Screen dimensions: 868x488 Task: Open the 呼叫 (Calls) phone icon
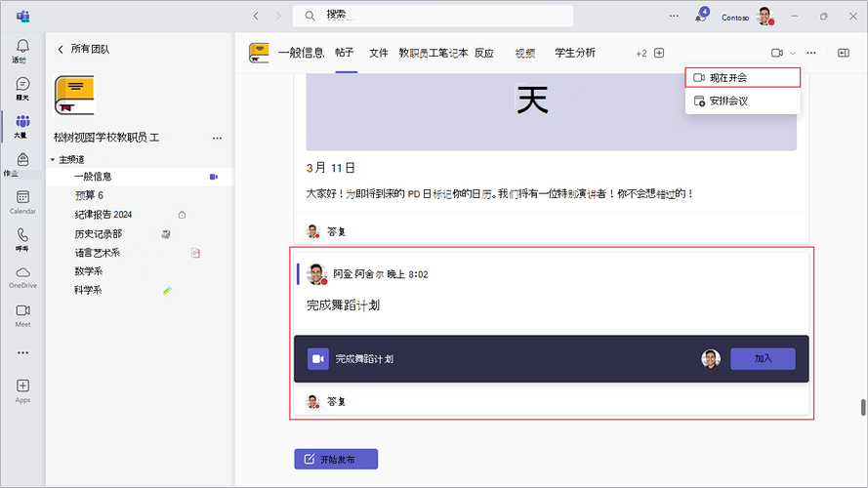coord(22,239)
